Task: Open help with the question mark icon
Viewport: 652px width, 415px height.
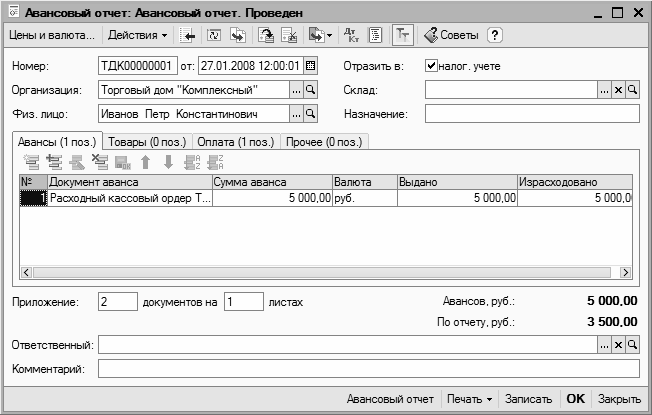Action: (x=494, y=35)
